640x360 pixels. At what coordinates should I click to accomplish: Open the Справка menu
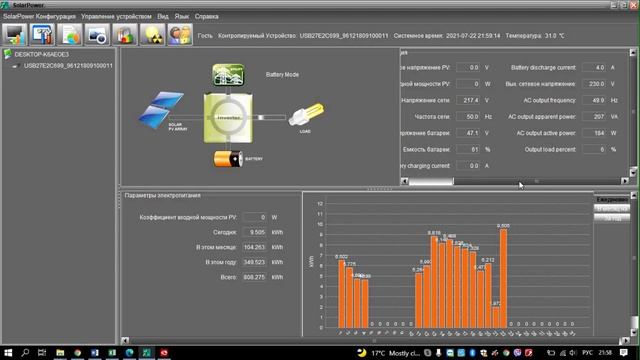coord(207,16)
